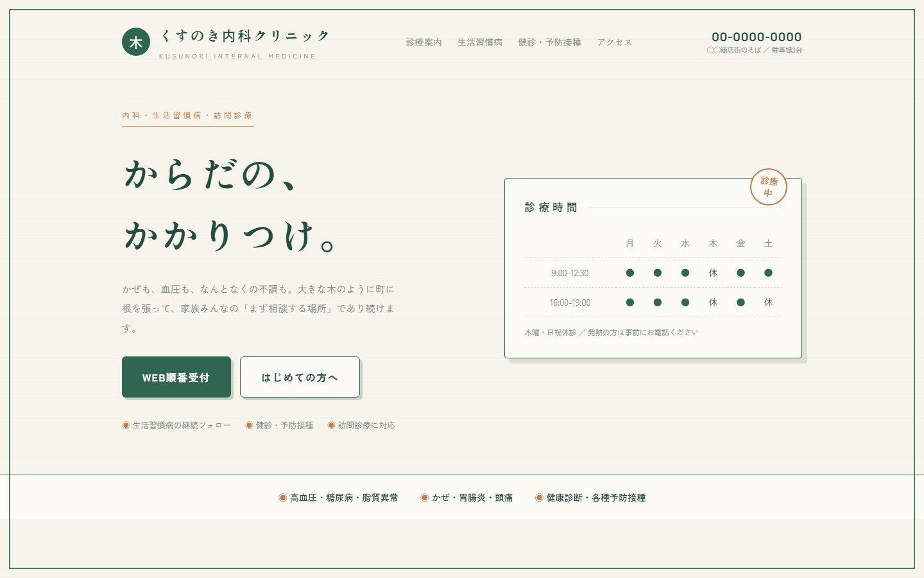Viewport: 924px width, 578px height.
Task: Click the Thursday evening 休 cell
Action: (x=713, y=302)
